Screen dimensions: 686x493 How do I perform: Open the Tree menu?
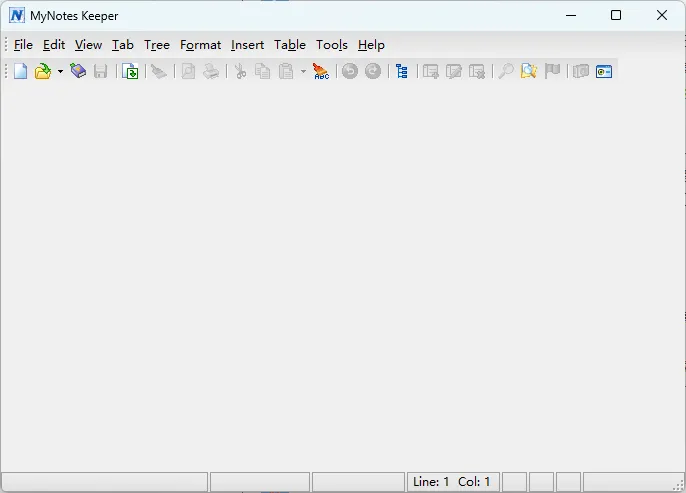point(157,45)
